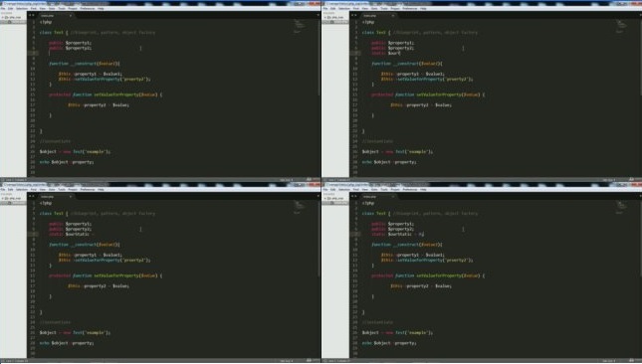Collapse the project folder in bottom-left sidebar
Screen dimensions: 642x364
[11, 198]
